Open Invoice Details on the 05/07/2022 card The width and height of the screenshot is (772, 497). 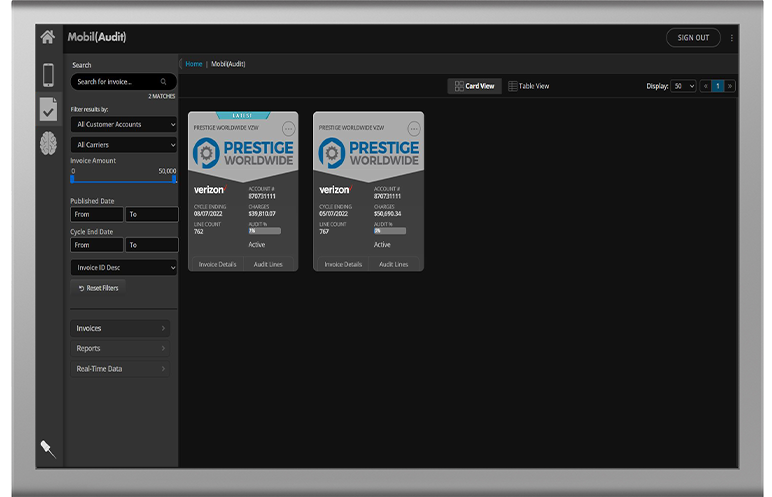343,265
